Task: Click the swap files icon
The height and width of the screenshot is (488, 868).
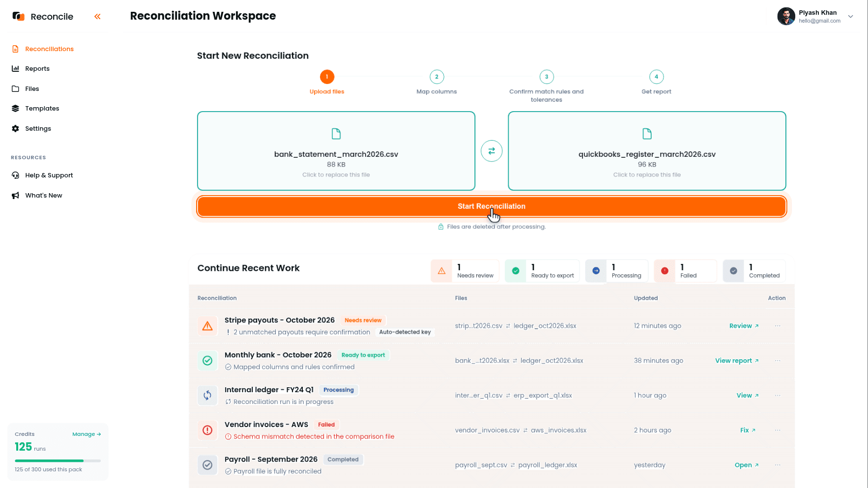Action: tap(492, 151)
